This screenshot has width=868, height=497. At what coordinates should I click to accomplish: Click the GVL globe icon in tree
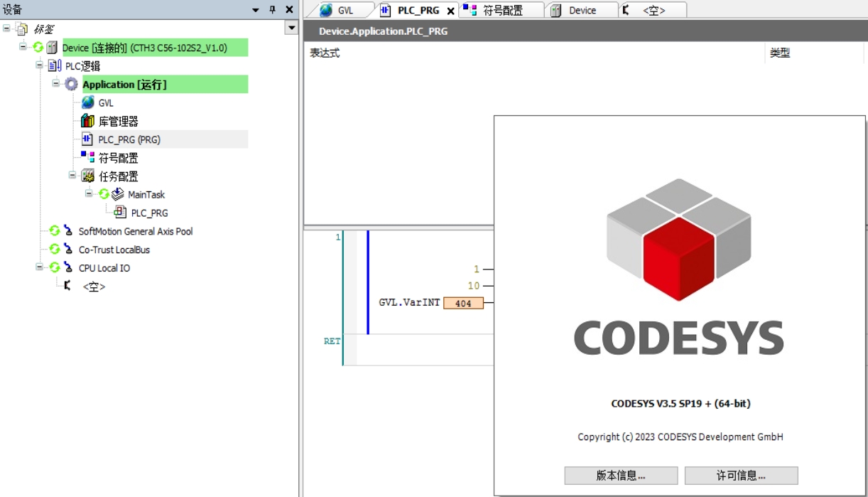(x=88, y=102)
